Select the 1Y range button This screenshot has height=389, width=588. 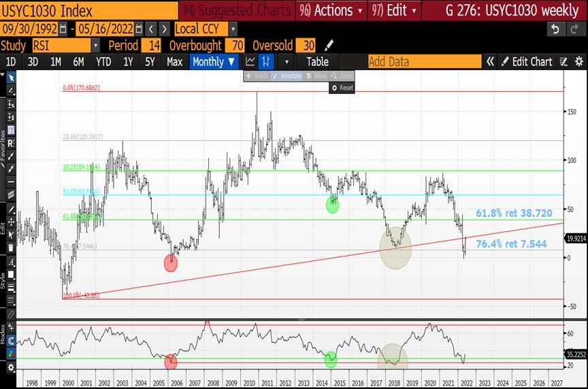pyautogui.click(x=128, y=61)
